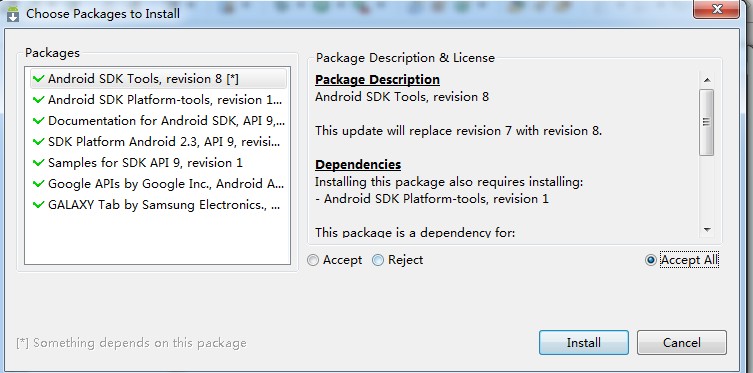The width and height of the screenshot is (753, 373).
Task: Click checkmark icon for Documentation for Android SDK
Action: coord(38,120)
